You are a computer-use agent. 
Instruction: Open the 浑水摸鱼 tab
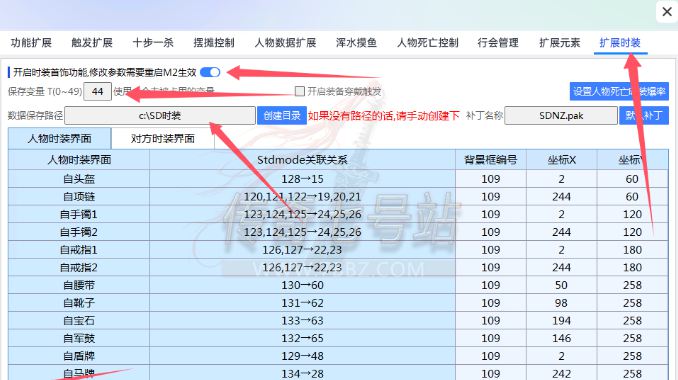(x=356, y=43)
